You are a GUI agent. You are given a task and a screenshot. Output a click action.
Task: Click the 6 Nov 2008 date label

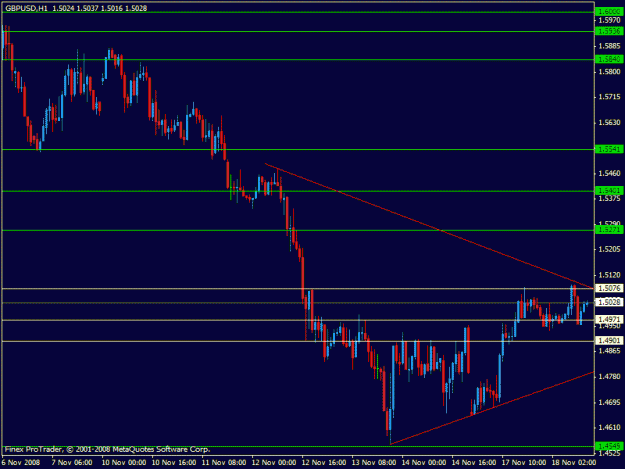tap(21, 463)
